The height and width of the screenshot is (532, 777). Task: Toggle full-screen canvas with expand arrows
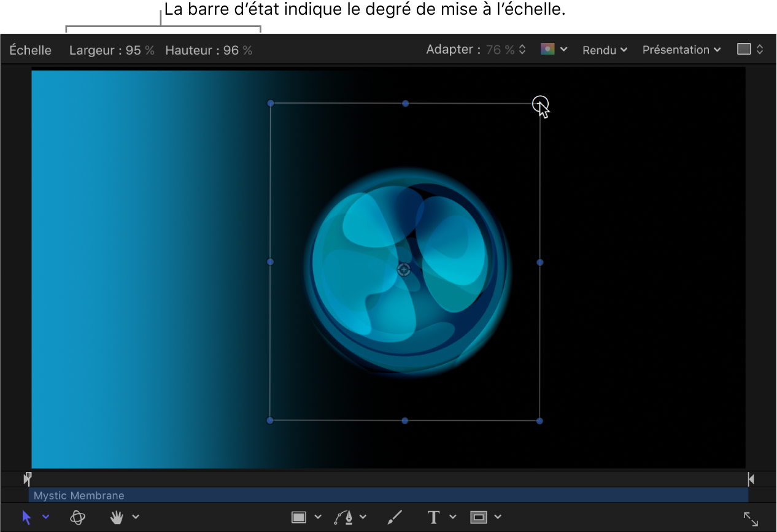pyautogui.click(x=751, y=519)
